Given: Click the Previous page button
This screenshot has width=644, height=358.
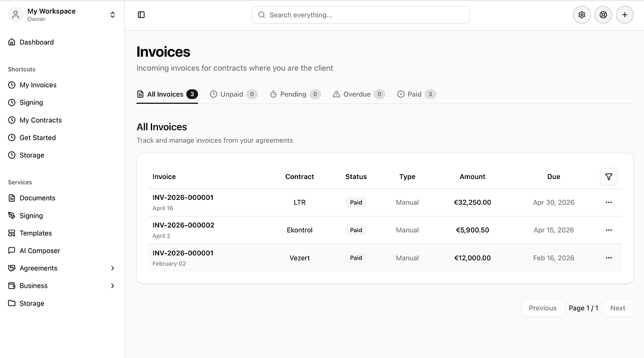Looking at the screenshot, I should 543,308.
